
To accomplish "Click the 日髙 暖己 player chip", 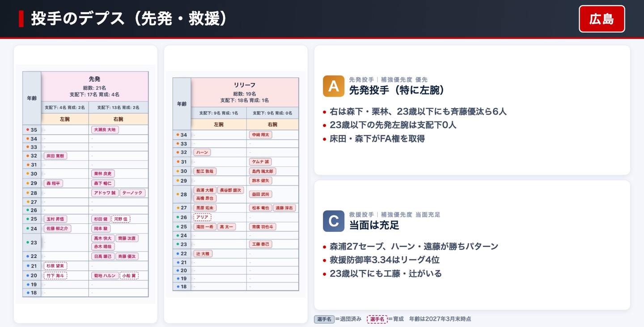I will tap(103, 256).
